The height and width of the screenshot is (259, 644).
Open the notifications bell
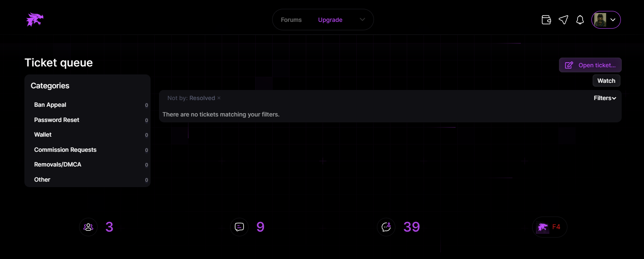(x=580, y=20)
